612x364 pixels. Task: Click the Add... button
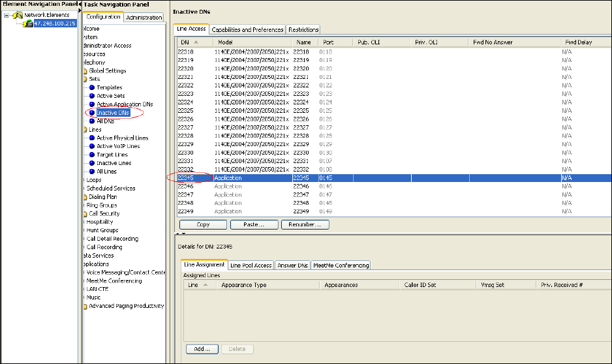202,349
